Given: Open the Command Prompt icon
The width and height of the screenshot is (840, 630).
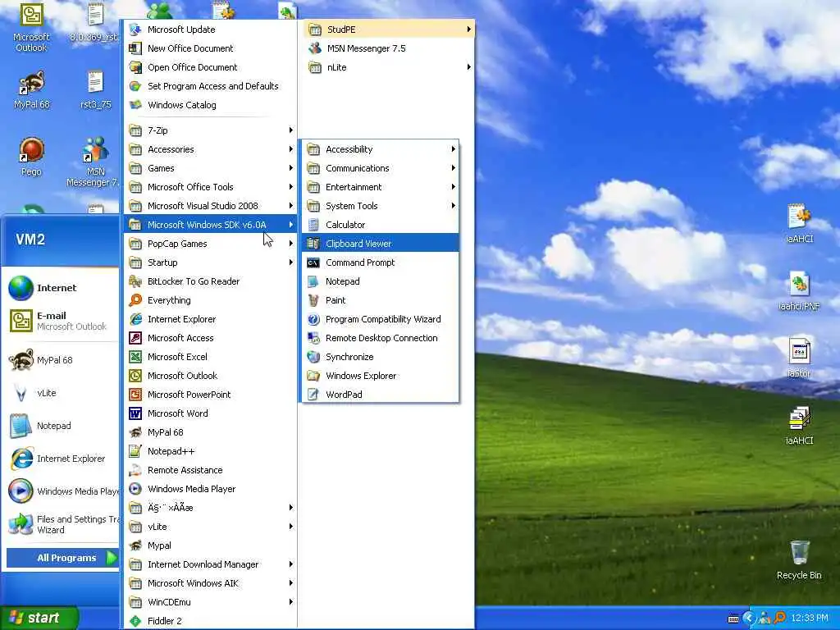Looking at the screenshot, I should pyautogui.click(x=313, y=262).
